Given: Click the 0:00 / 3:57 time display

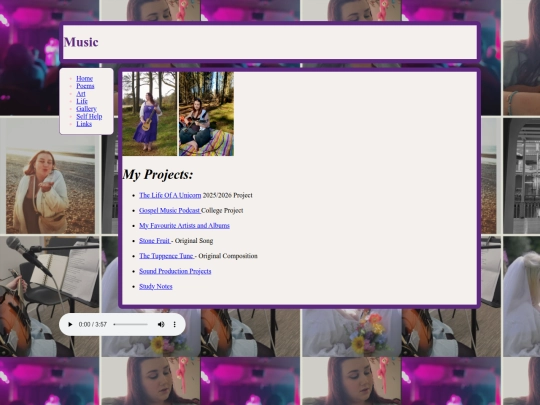Looking at the screenshot, I should 93,324.
